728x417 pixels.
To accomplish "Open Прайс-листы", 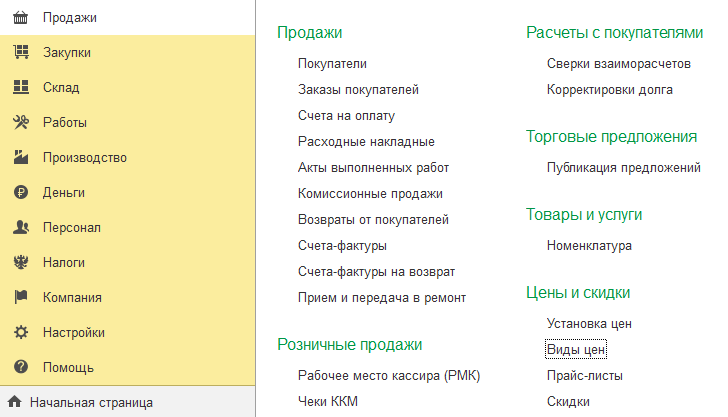I will point(585,376).
